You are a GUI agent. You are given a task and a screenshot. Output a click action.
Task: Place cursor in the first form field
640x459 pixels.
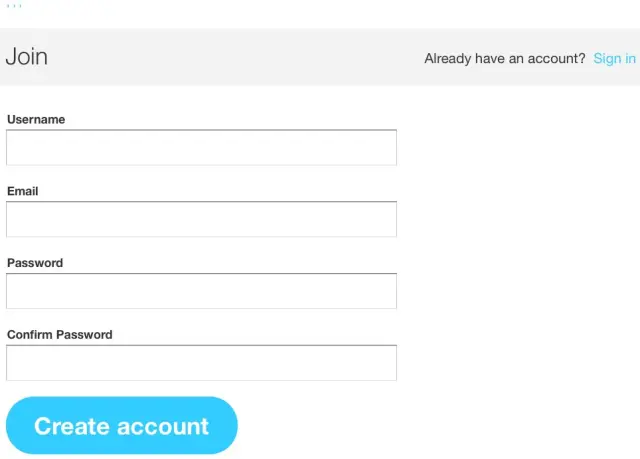tap(201, 147)
